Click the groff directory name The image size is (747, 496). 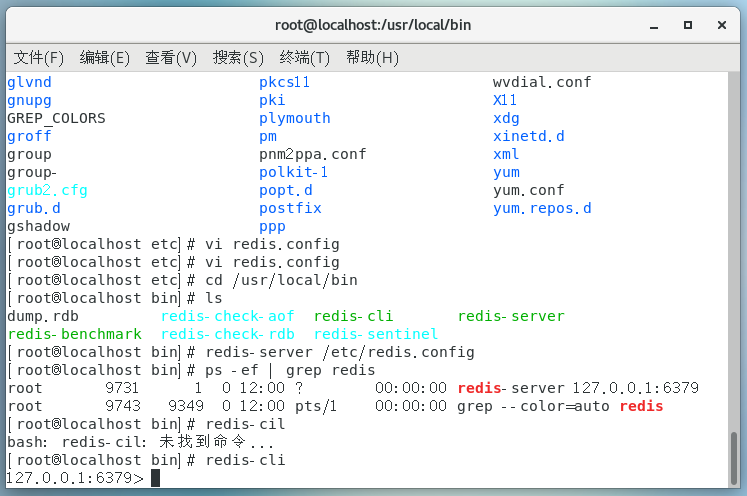29,136
